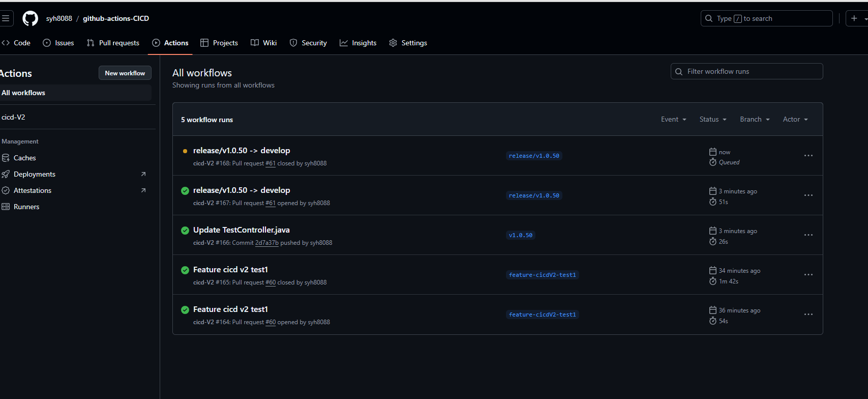This screenshot has height=399, width=868.
Task: Open Runners under Management
Action: [76, 207]
